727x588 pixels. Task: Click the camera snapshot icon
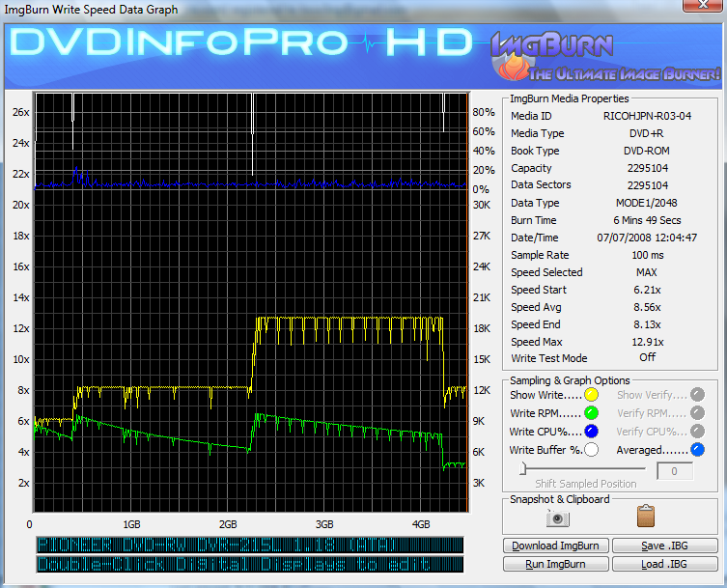(x=557, y=518)
